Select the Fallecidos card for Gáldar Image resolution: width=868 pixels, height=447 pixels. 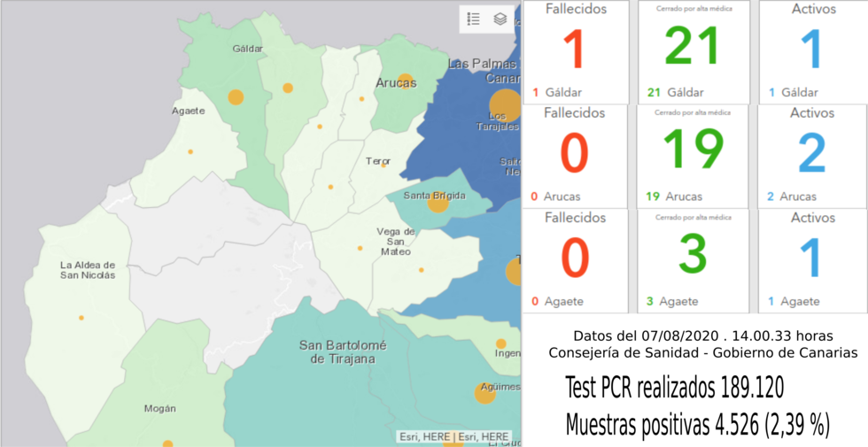(x=575, y=52)
